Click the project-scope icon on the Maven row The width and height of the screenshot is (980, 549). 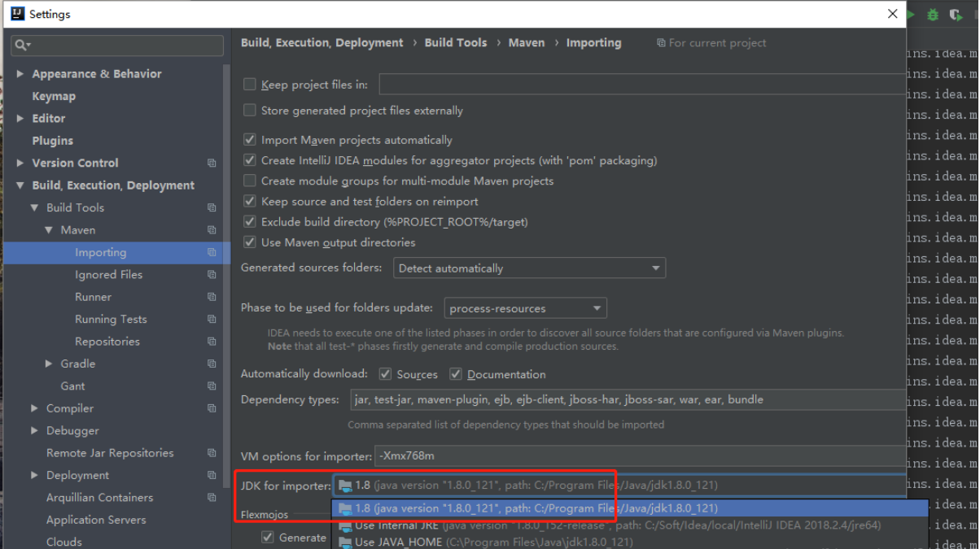tap(212, 230)
